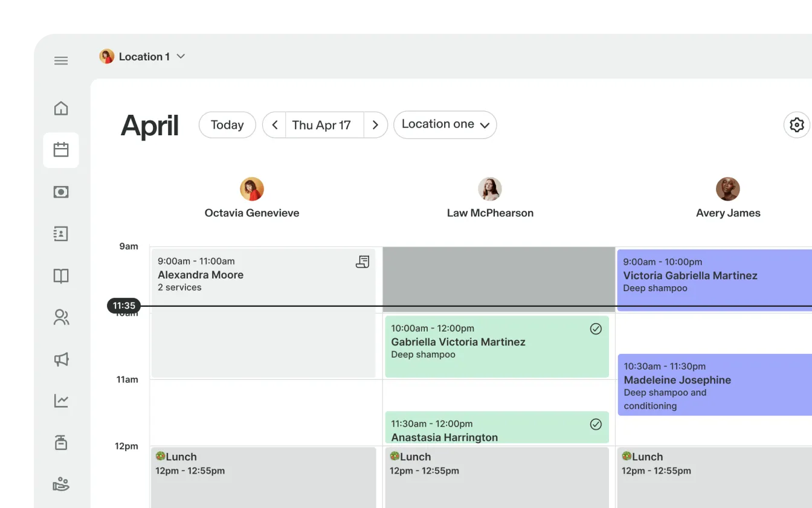Click the Today button
Screen dimensions: 812x508
point(227,124)
